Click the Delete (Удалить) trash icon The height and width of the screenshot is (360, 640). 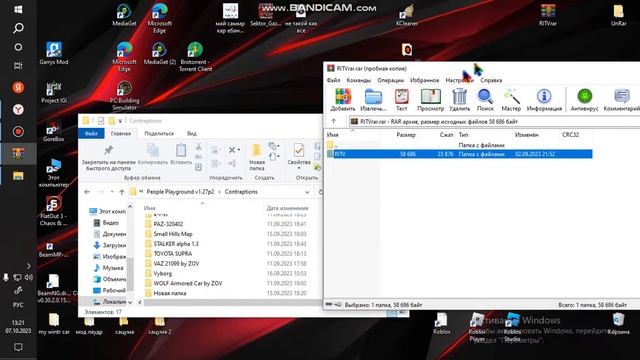click(459, 100)
